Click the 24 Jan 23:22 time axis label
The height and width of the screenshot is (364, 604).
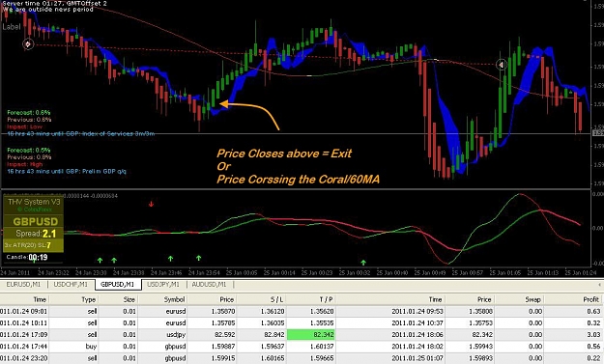click(53, 273)
